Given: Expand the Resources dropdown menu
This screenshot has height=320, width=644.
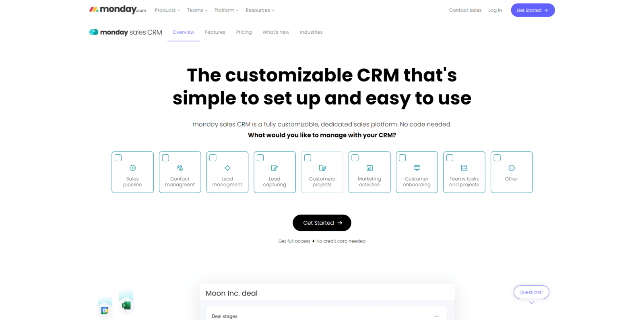Looking at the screenshot, I should coord(260,10).
